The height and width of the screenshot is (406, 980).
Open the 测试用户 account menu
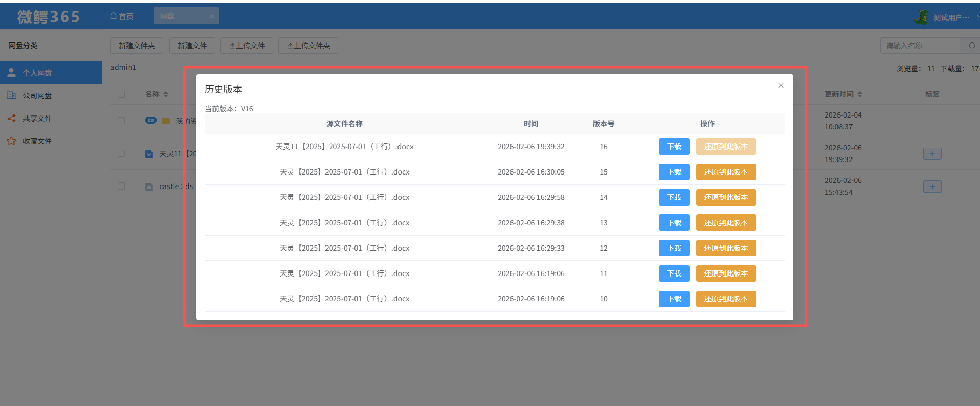point(951,17)
